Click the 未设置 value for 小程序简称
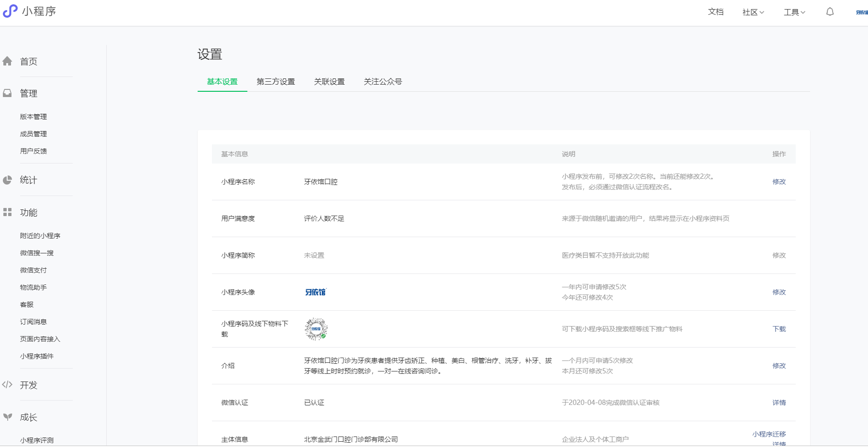 click(x=314, y=255)
